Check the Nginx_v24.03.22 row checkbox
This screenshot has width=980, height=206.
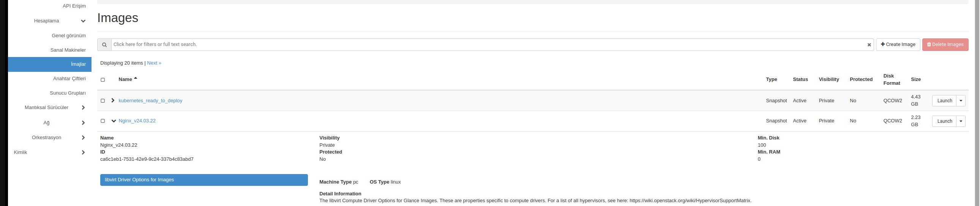(103, 121)
